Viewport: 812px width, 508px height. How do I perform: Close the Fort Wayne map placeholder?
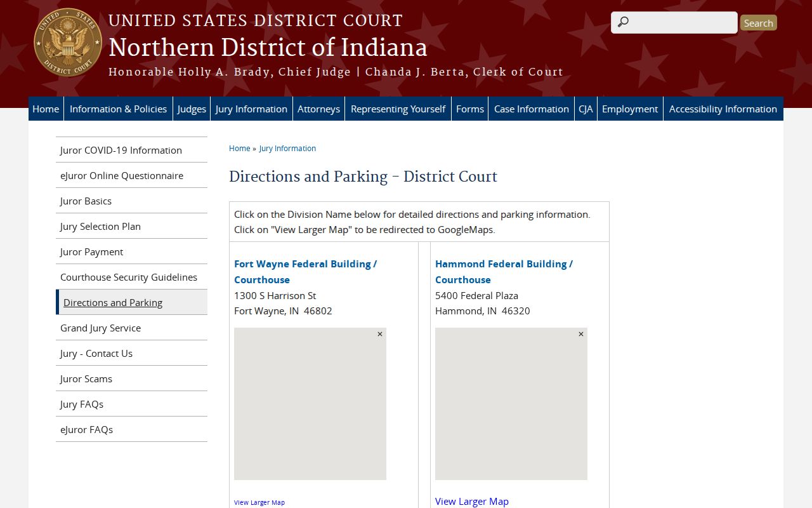pyautogui.click(x=380, y=334)
